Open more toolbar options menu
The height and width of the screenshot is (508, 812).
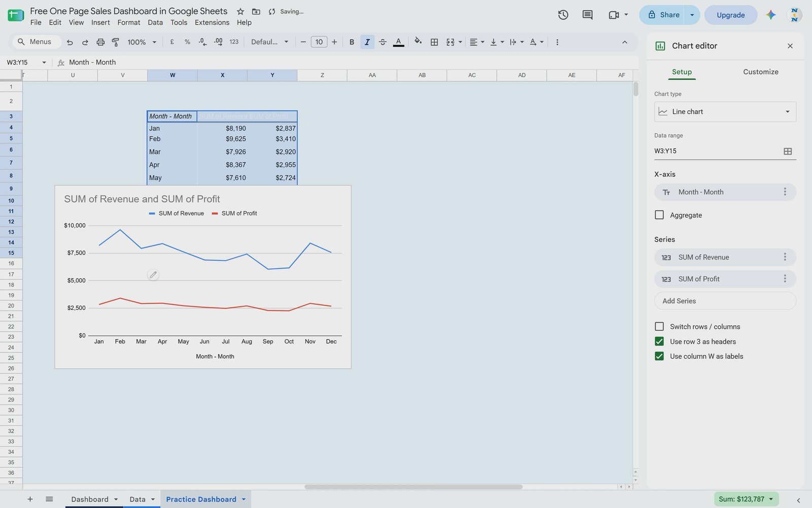[x=557, y=42]
